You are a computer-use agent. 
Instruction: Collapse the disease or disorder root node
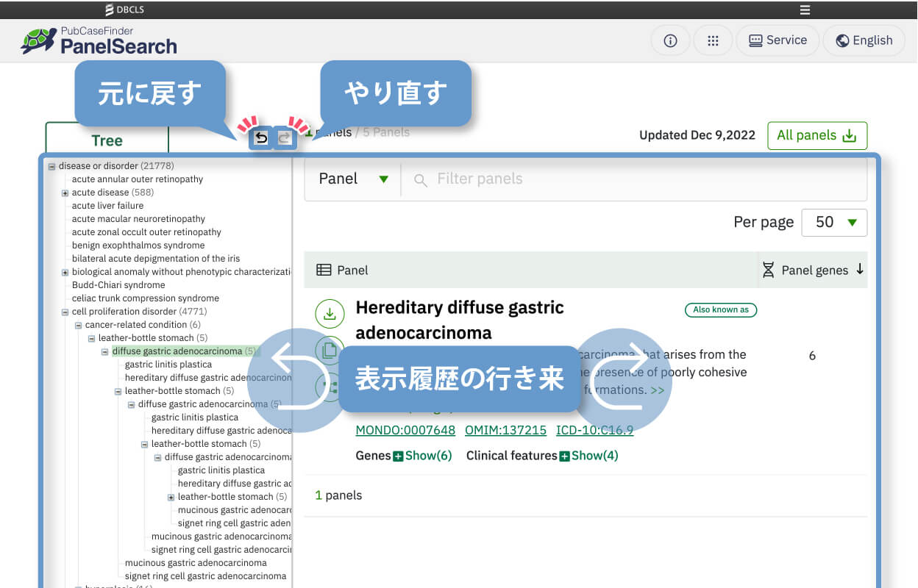coord(51,166)
